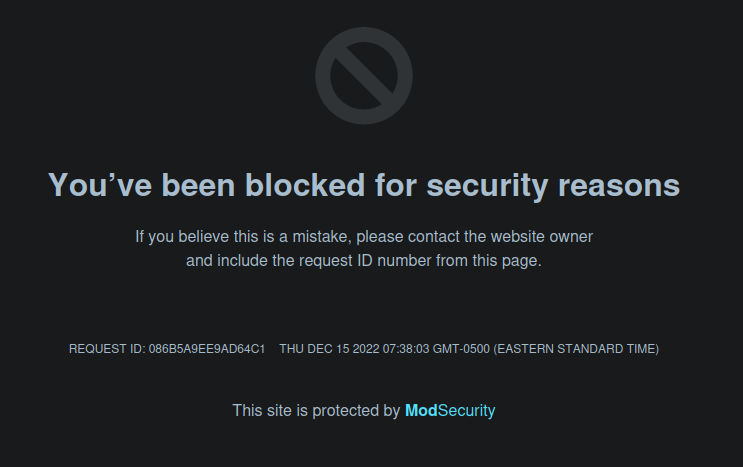The image size is (743, 467).
Task: Click the "REQUEST ID:" label
Action: [x=107, y=349]
